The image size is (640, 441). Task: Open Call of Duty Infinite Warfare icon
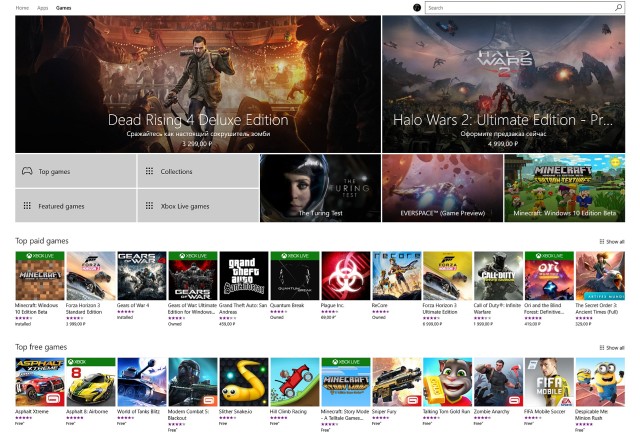pyautogui.click(x=498, y=276)
